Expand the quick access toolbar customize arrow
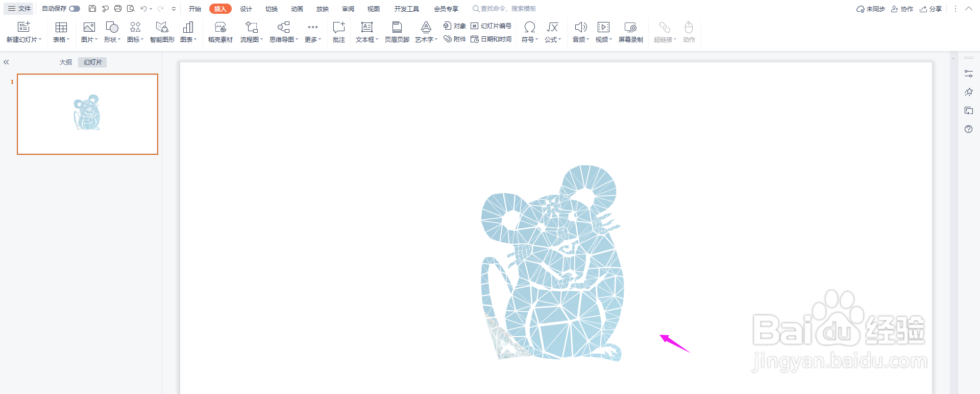The image size is (980, 394). click(x=174, y=9)
